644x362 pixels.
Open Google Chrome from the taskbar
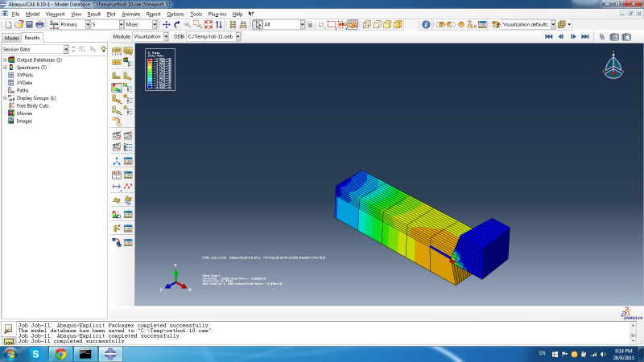61,354
